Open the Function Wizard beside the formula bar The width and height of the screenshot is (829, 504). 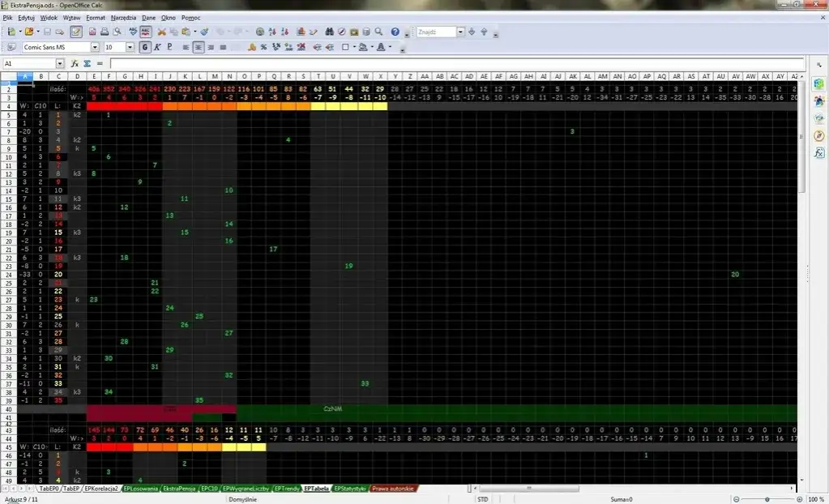coord(75,63)
